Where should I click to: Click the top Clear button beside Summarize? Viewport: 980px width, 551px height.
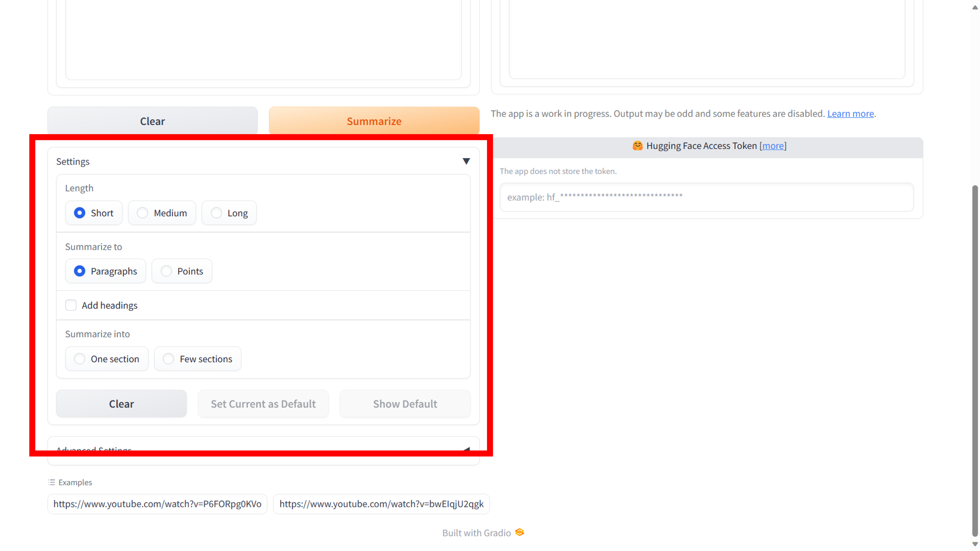(x=152, y=121)
